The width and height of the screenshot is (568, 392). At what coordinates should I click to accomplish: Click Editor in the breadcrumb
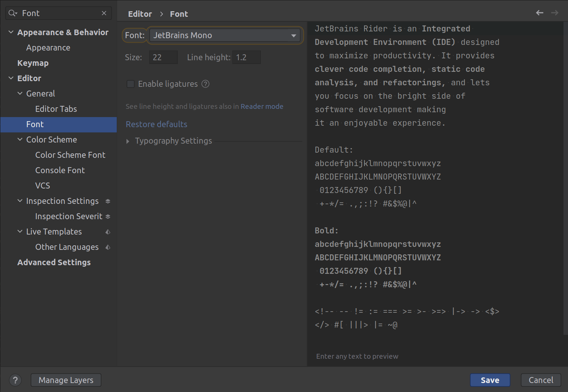click(140, 14)
